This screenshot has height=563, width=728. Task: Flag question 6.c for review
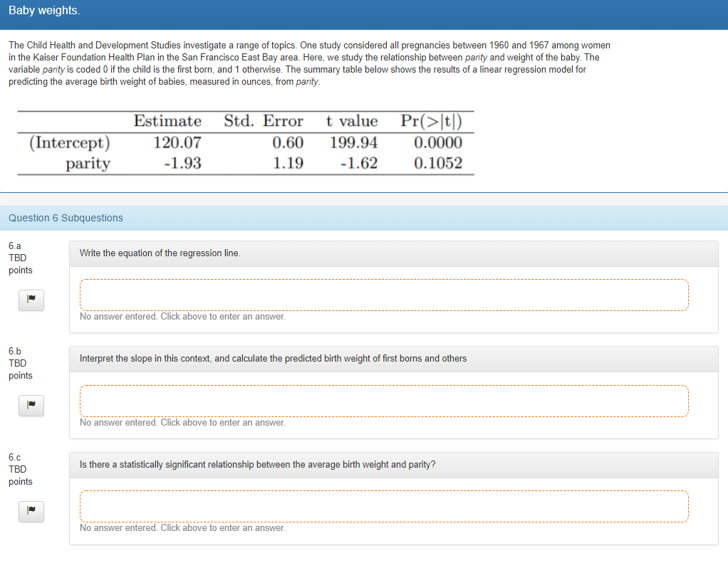pos(31,512)
